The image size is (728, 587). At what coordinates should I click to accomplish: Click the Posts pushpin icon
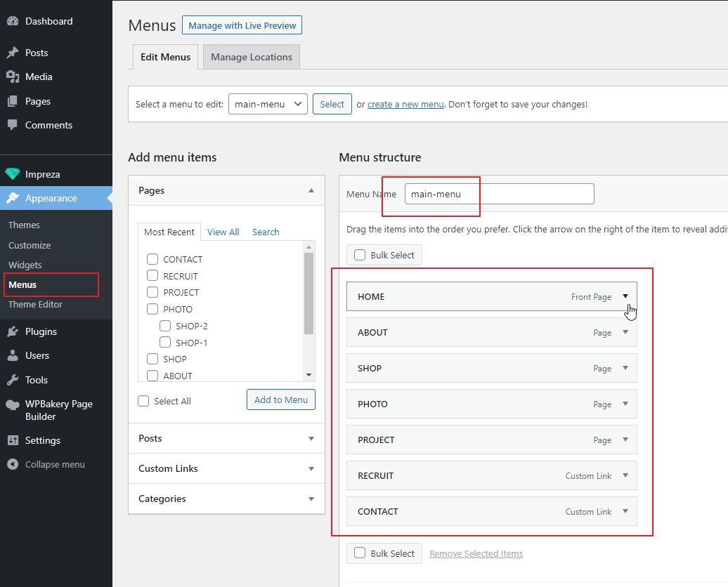13,53
